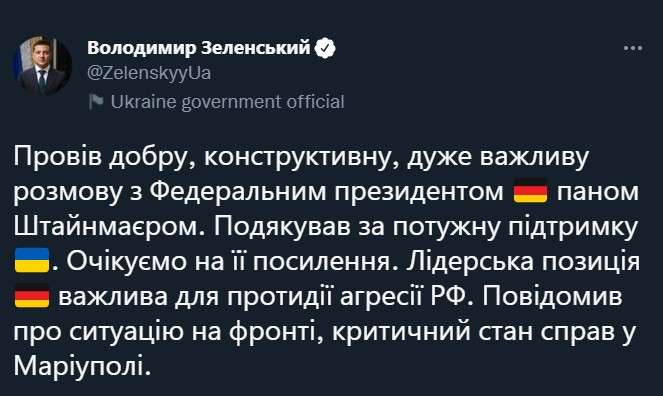Click the blue verified badge icon
This screenshot has height=396, width=663.
(x=325, y=48)
